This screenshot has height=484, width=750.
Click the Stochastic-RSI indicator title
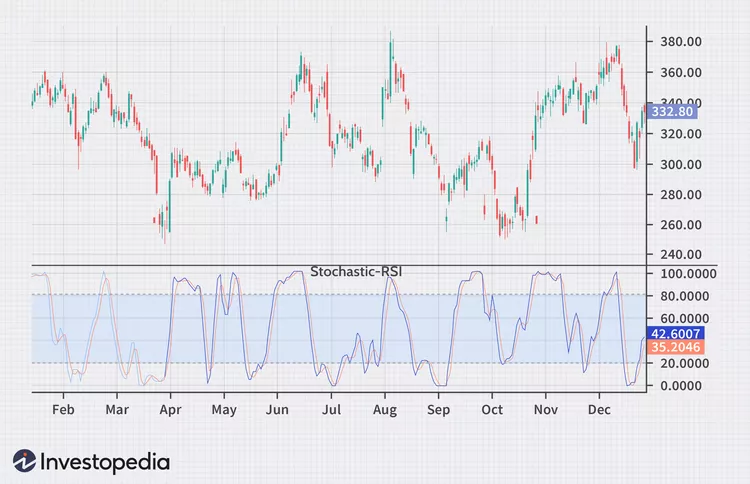point(356,272)
